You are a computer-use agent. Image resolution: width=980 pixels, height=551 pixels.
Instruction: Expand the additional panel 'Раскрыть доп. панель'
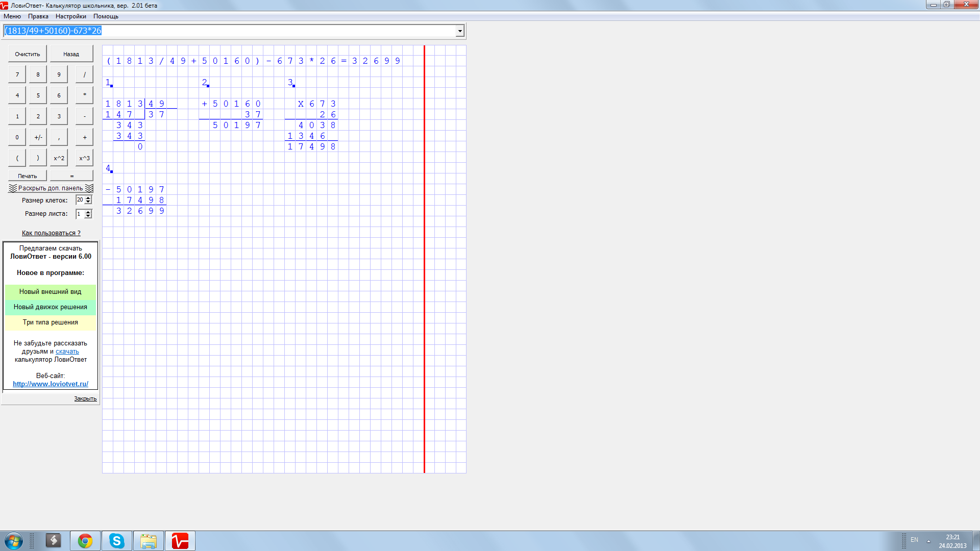[51, 188]
